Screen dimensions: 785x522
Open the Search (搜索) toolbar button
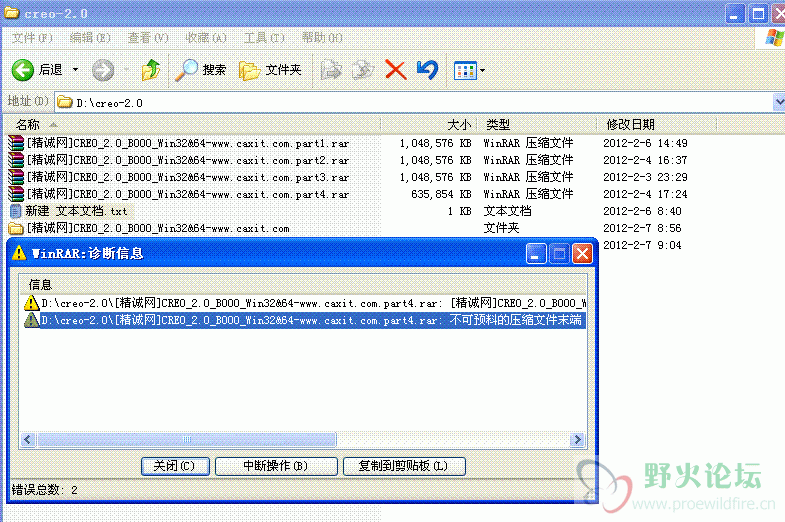[201, 70]
